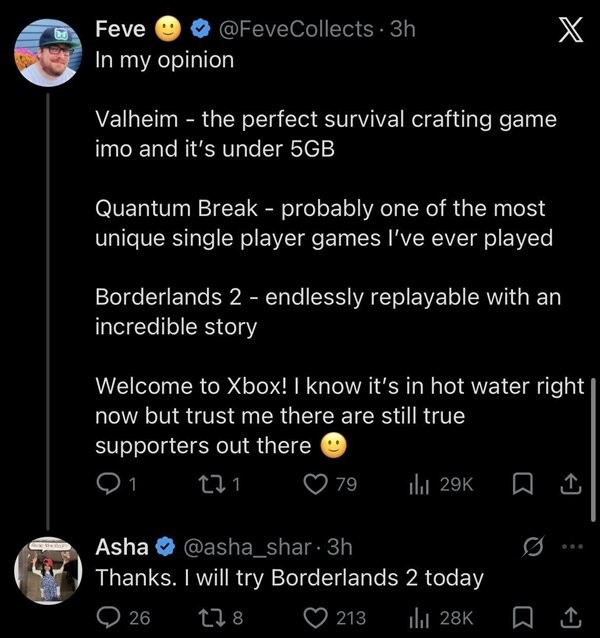Repost Feve's Xbox games post

tap(218, 483)
